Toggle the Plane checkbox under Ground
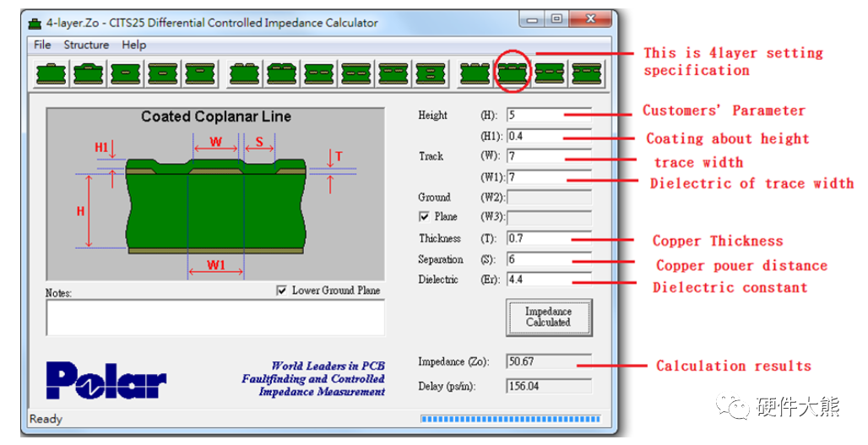The width and height of the screenshot is (868, 445). click(425, 217)
